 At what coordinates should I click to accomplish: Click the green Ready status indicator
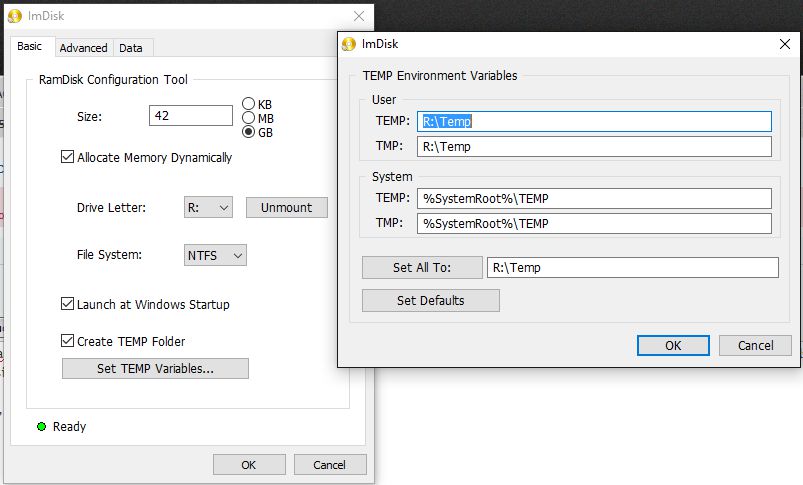[x=41, y=426]
